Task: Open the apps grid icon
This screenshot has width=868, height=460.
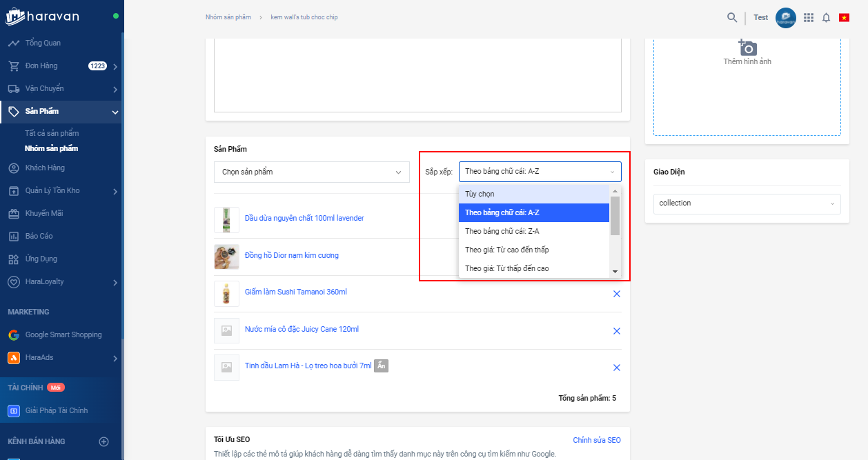Action: point(809,17)
